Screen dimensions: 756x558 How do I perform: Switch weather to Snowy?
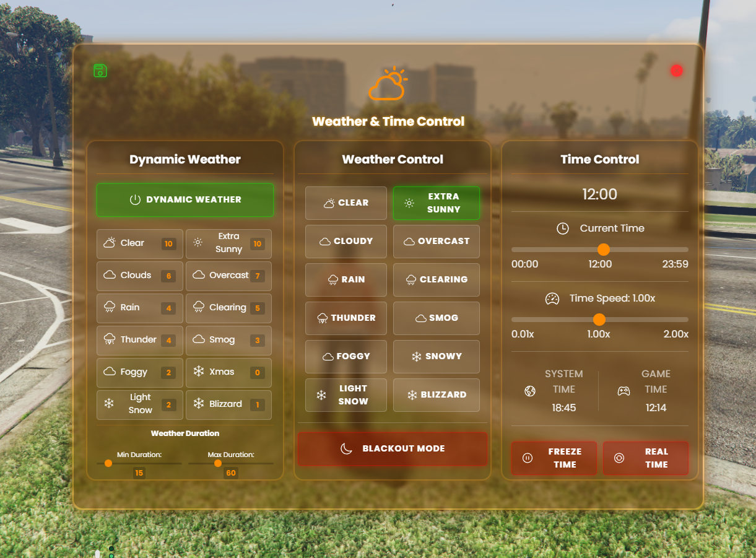click(x=437, y=356)
